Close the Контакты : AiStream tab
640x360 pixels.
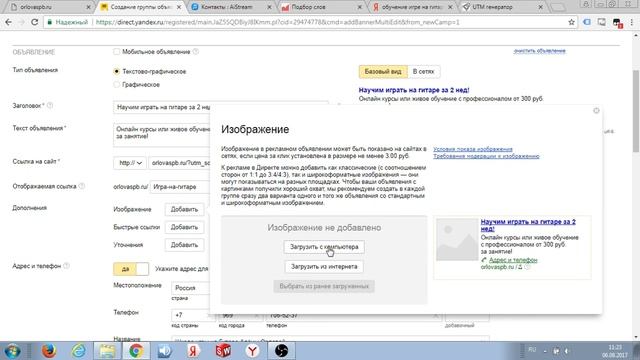pos(269,7)
